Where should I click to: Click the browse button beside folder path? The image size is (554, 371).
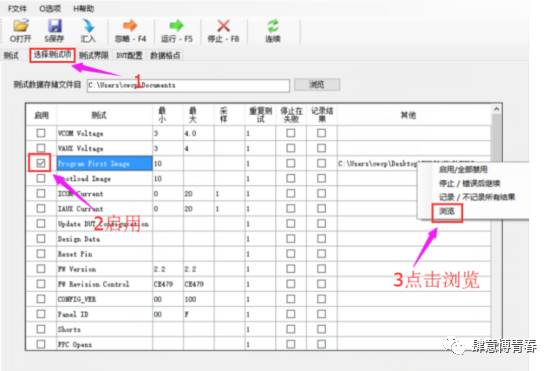pyautogui.click(x=317, y=84)
